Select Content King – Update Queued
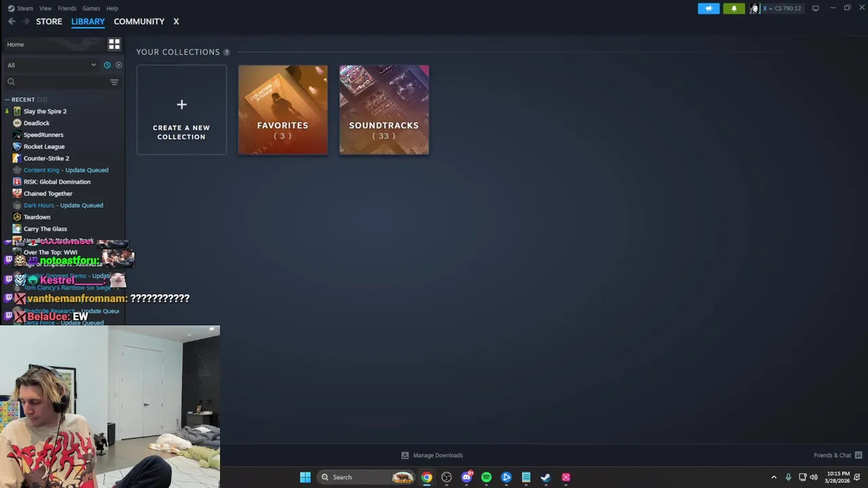Viewport: 868px width, 488px height. pos(66,170)
